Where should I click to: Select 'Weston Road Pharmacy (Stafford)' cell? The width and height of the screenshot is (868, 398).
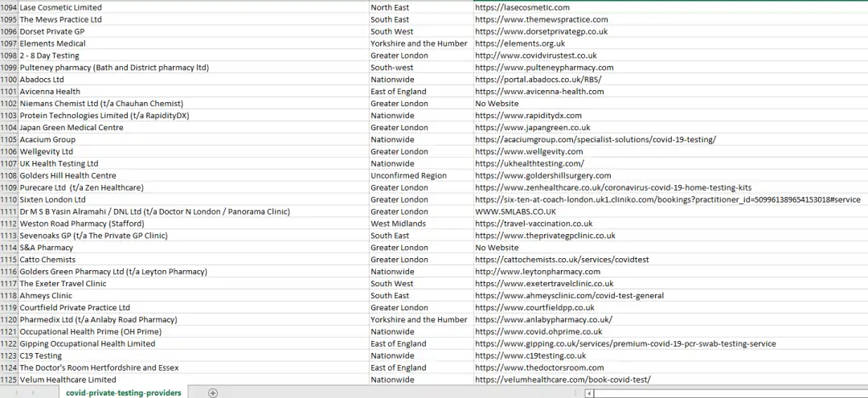click(194, 224)
